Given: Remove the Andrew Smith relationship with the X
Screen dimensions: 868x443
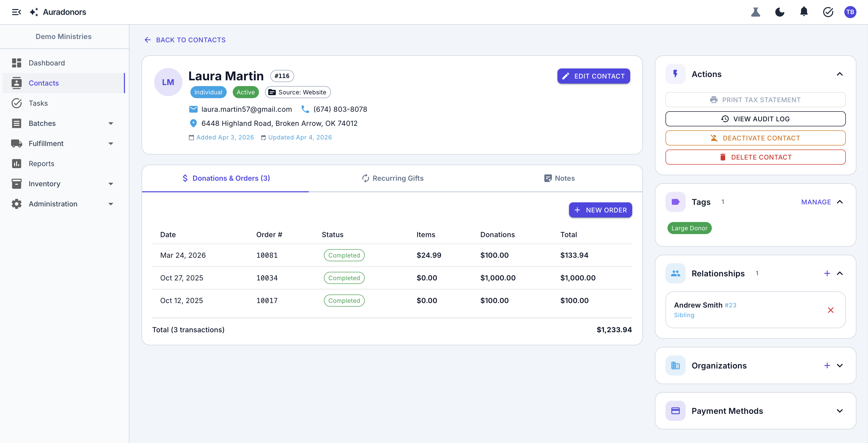Looking at the screenshot, I should [x=831, y=310].
